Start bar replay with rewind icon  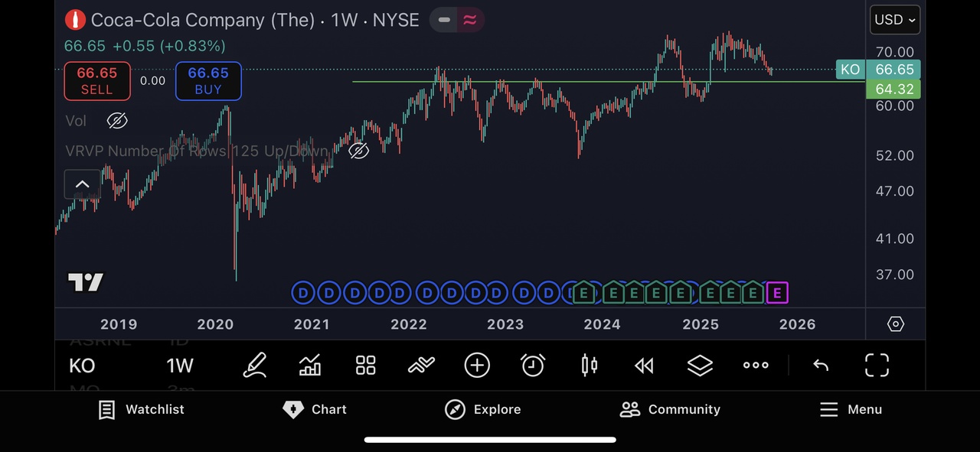pyautogui.click(x=644, y=366)
